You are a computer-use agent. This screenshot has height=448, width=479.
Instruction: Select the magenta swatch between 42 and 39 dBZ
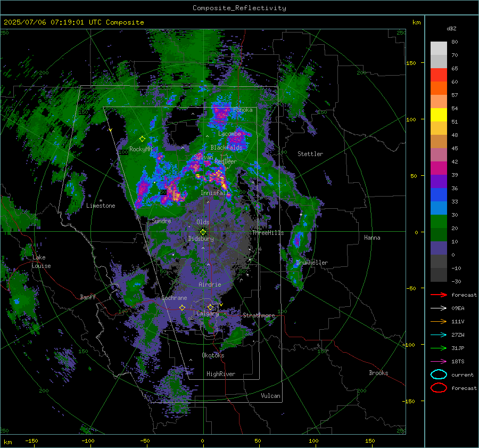pos(439,168)
